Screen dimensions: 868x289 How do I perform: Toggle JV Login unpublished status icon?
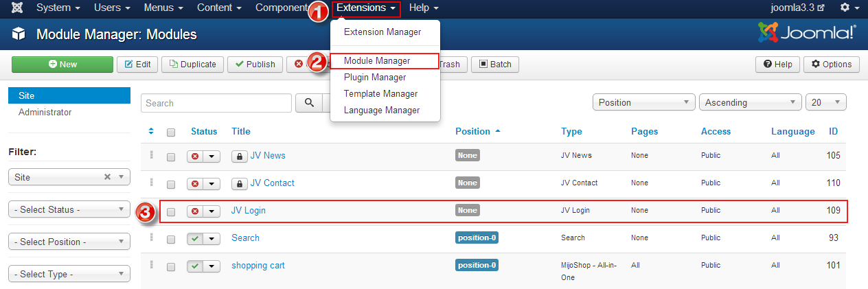click(195, 211)
